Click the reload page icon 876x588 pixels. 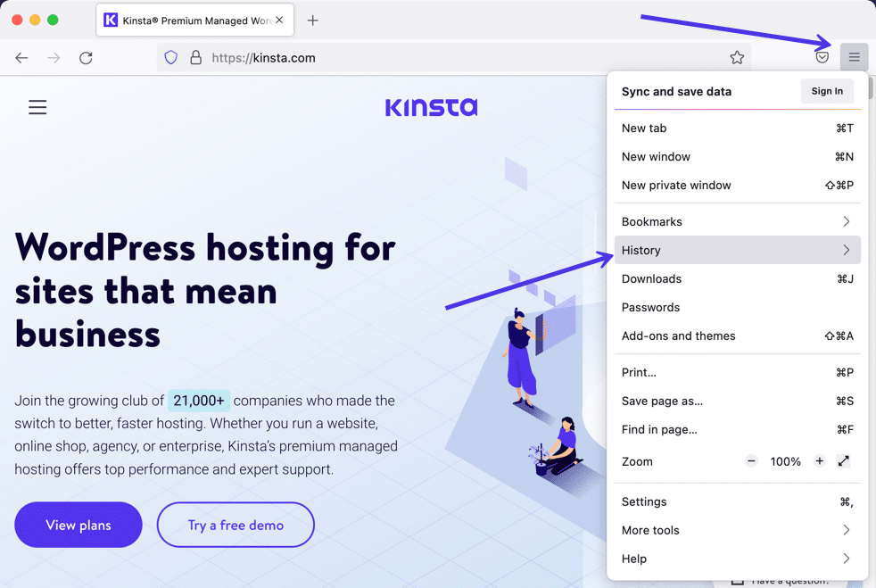[x=86, y=58]
